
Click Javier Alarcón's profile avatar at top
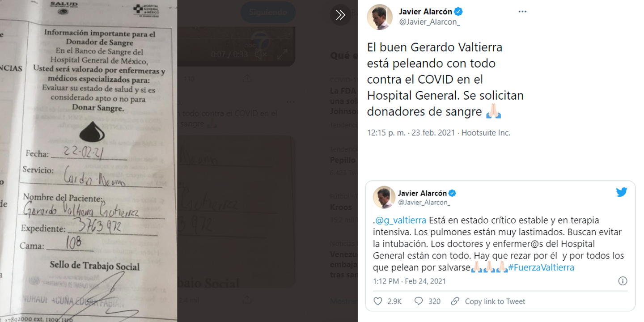coord(380,17)
